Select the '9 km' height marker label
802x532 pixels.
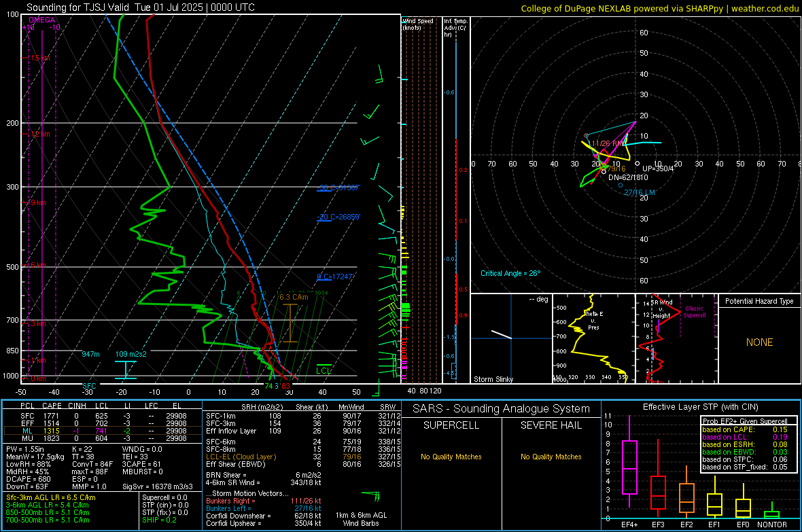38,202
